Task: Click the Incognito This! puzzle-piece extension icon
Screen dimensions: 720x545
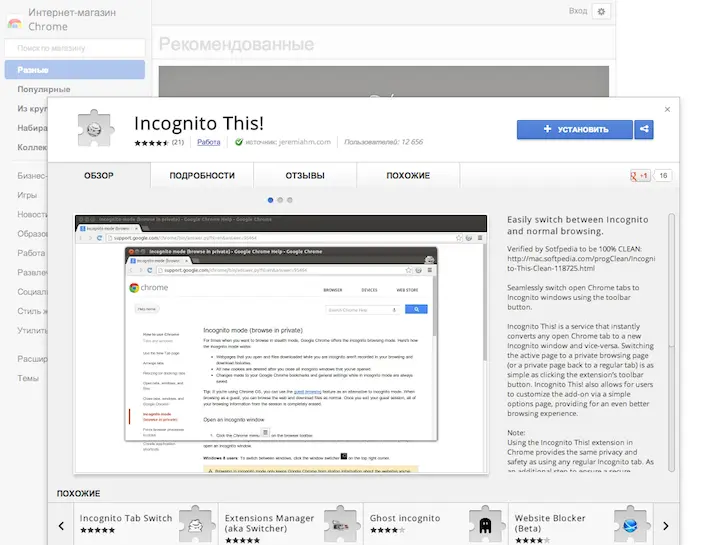Action: click(95, 128)
